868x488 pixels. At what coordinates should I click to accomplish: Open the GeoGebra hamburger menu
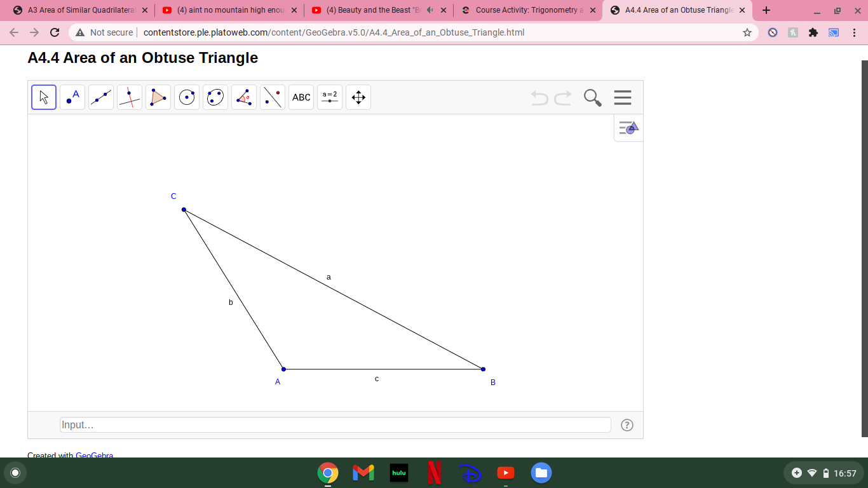point(622,97)
